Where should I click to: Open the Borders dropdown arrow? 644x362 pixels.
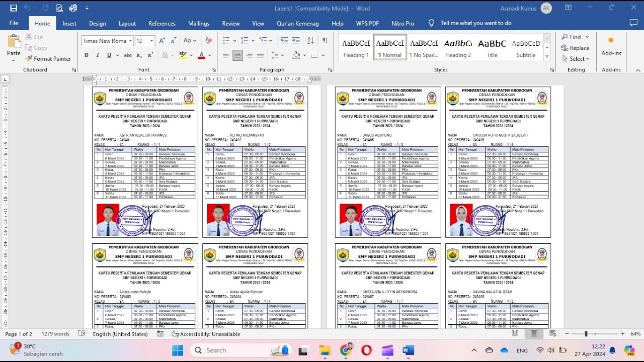323,55
